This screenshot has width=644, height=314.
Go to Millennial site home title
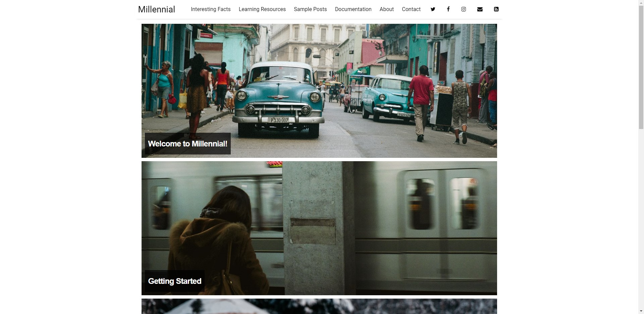tap(156, 9)
